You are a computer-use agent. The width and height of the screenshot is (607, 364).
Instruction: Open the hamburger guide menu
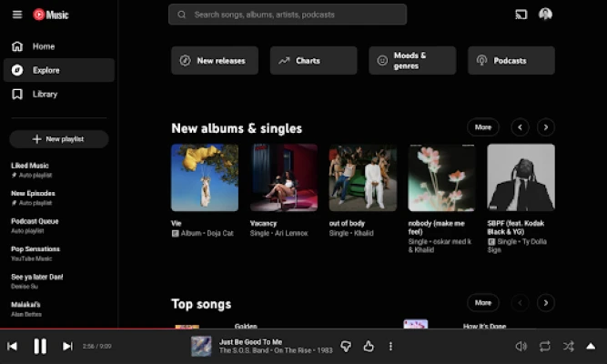(x=16, y=15)
